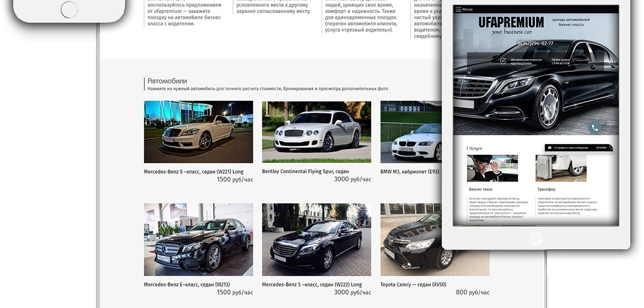The width and height of the screenshot is (644, 308).
Task: Click the "Меню" label on the tablet
Action: [467, 10]
